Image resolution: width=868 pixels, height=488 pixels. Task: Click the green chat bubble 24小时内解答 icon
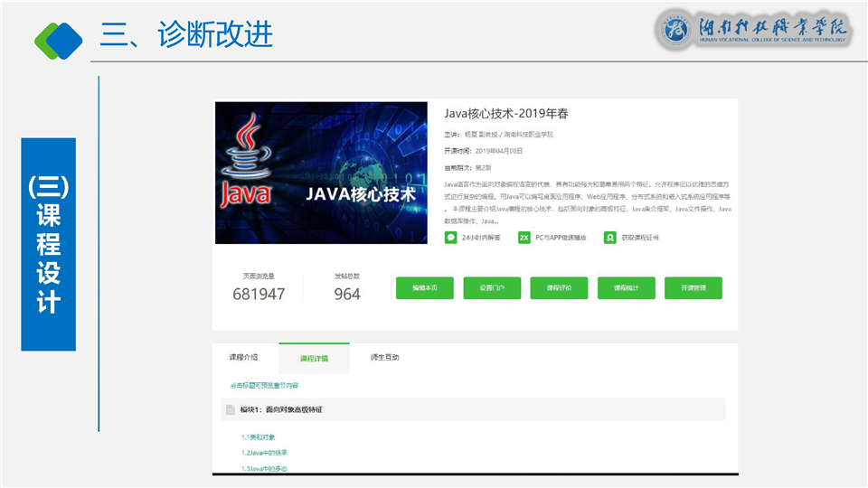pyautogui.click(x=450, y=238)
